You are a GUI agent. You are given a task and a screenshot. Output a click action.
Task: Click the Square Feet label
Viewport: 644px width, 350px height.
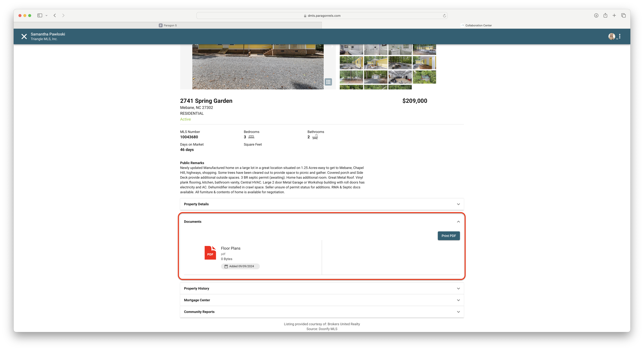(x=253, y=144)
